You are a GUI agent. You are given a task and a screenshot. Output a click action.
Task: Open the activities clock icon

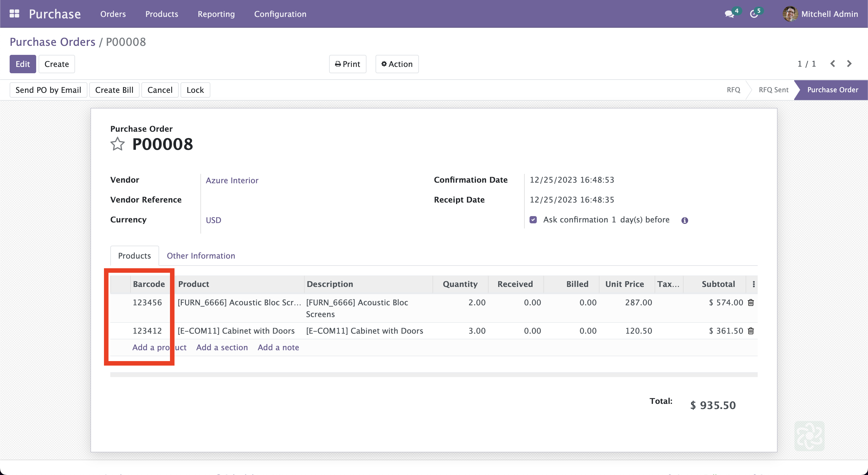[754, 14]
